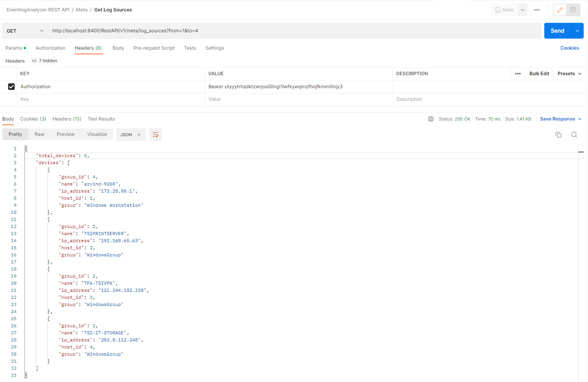Show the 7 hidden headers
The width and height of the screenshot is (588, 382).
coord(44,61)
